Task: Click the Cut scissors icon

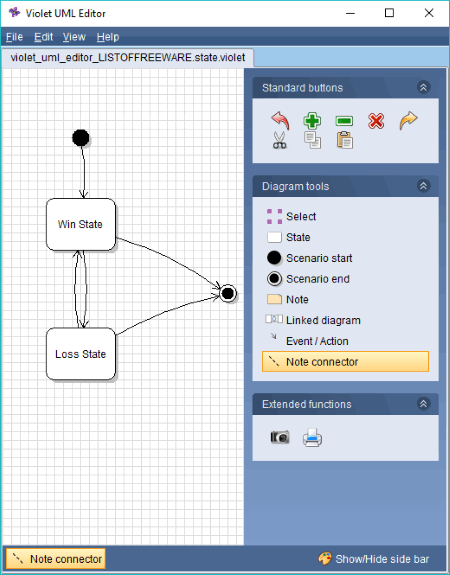Action: tap(279, 140)
